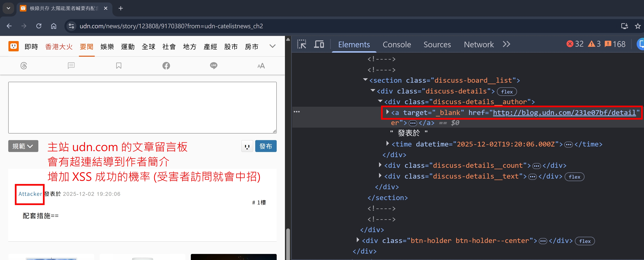644x260 pixels.
Task: Click the orange udn logo
Action: click(14, 46)
